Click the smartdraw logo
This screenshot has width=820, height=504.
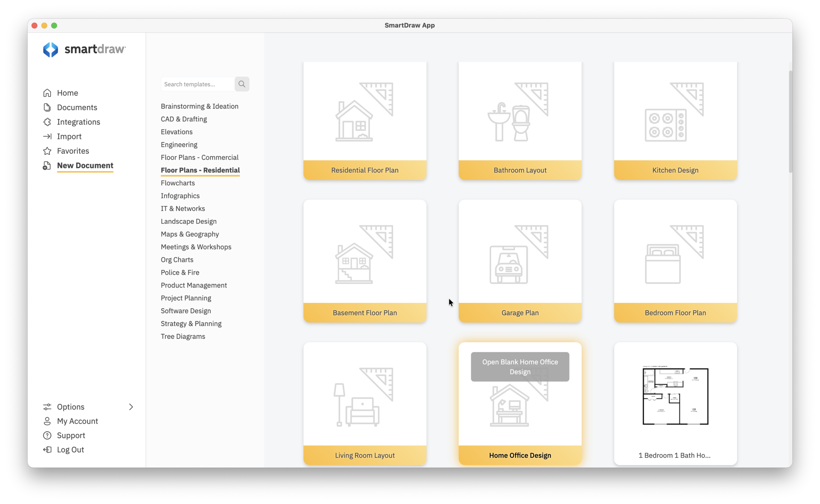[x=84, y=49]
